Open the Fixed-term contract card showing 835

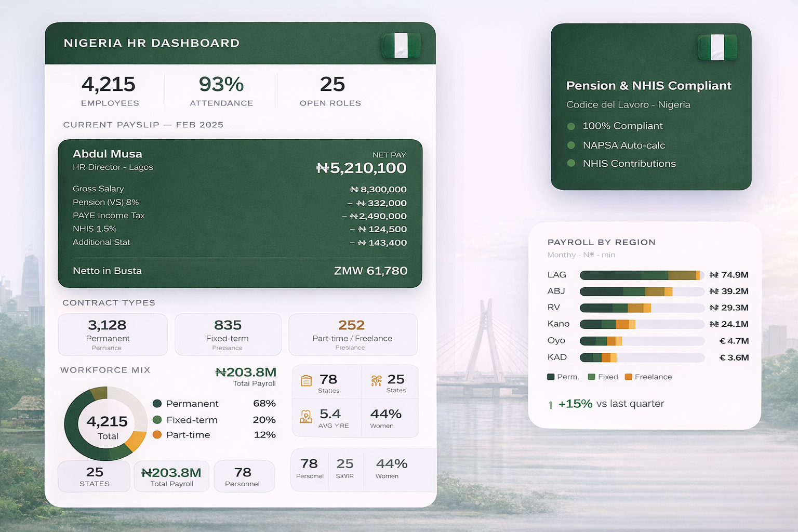click(x=228, y=335)
